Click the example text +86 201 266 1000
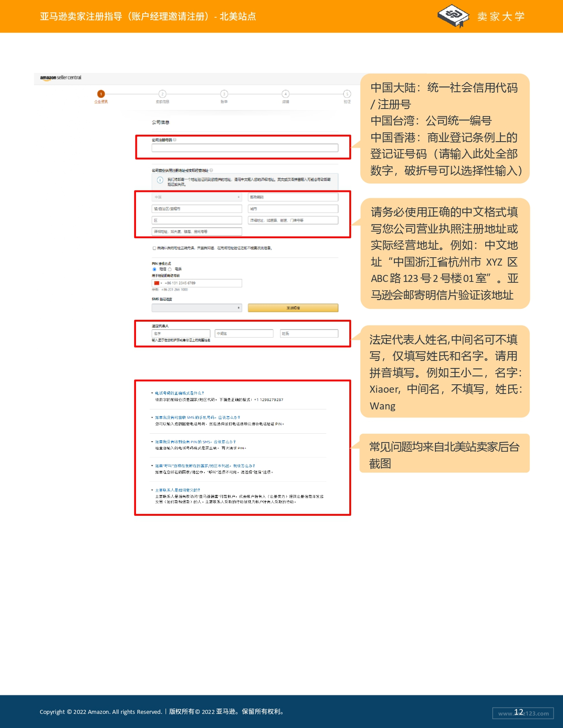The height and width of the screenshot is (728, 563). [174, 290]
